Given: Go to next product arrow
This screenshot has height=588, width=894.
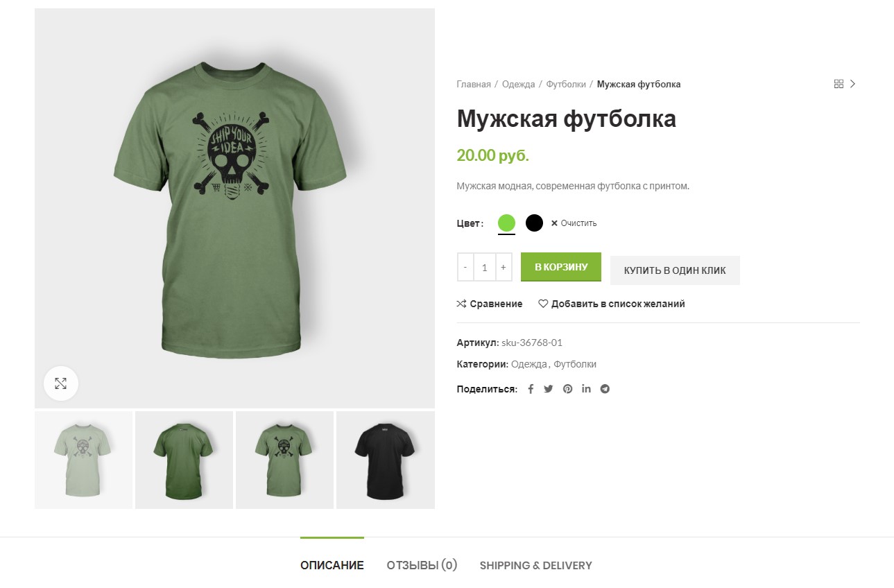Looking at the screenshot, I should coord(853,84).
